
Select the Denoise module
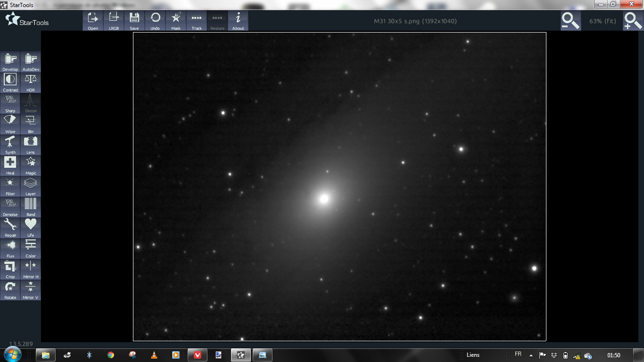click(10, 207)
